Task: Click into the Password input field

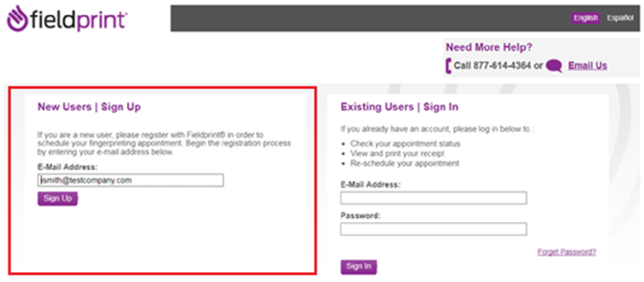Action: click(x=433, y=229)
